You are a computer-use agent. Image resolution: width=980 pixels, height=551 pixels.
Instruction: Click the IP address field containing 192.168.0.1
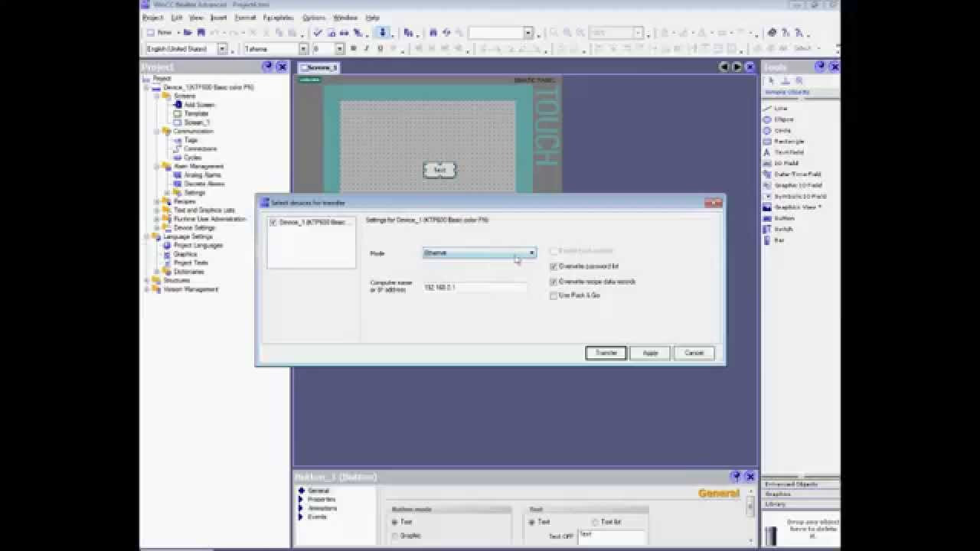475,289
